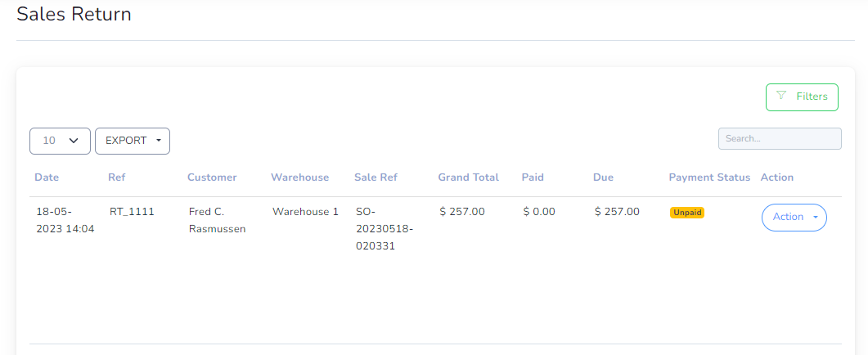868x355 pixels.
Task: Sort by Sale Ref column header
Action: tap(376, 177)
